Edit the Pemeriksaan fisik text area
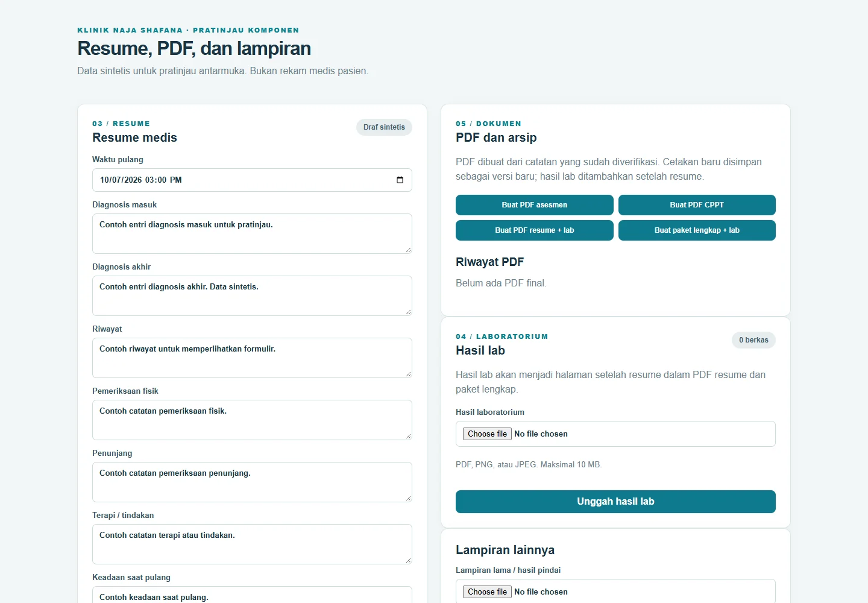Viewport: 868px width, 603px height. click(x=252, y=420)
